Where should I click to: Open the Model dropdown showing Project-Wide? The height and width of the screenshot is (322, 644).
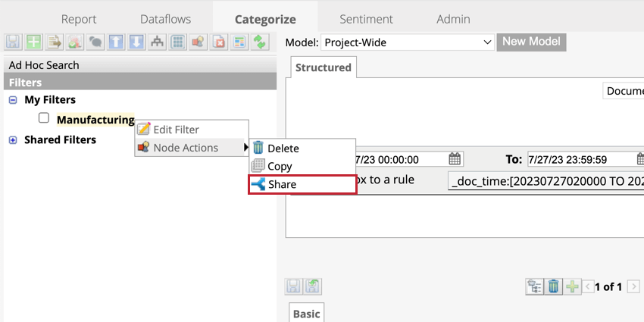(408, 42)
